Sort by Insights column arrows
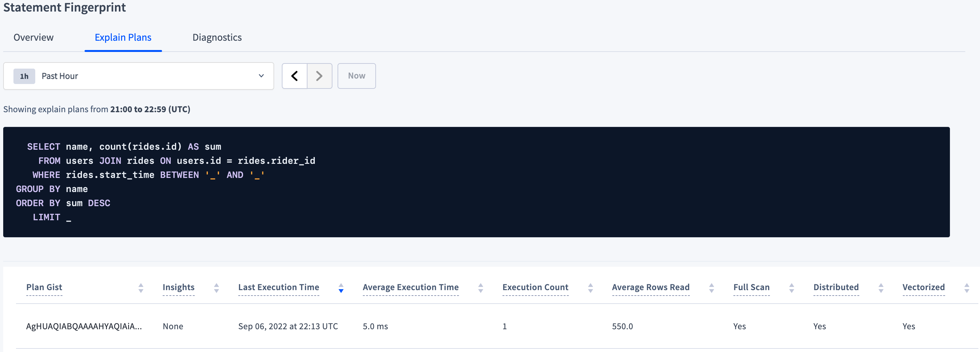Screen dimensions: 980x352 tap(216, 288)
